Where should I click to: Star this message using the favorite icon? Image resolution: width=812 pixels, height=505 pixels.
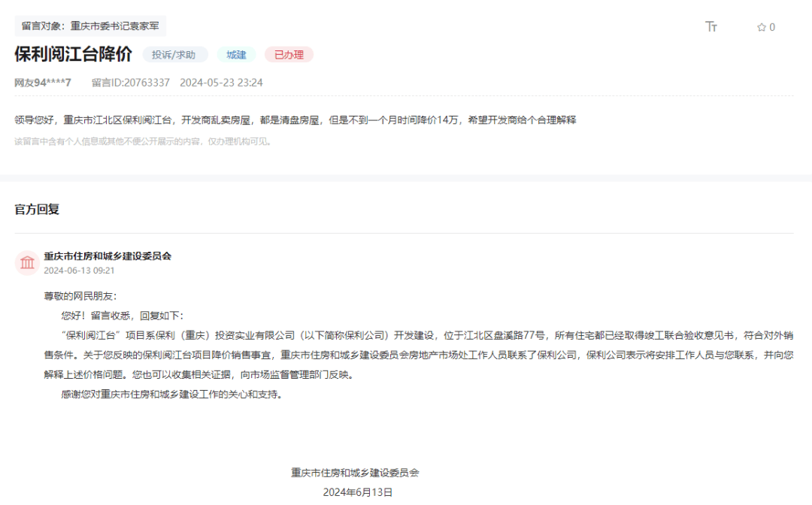(x=761, y=27)
